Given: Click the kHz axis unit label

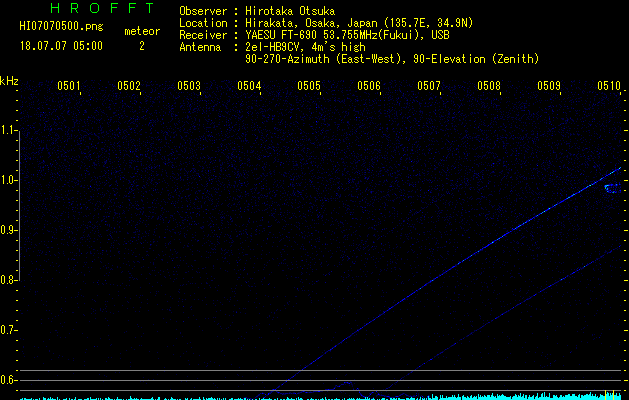Looking at the screenshot, I should pyautogui.click(x=9, y=81).
